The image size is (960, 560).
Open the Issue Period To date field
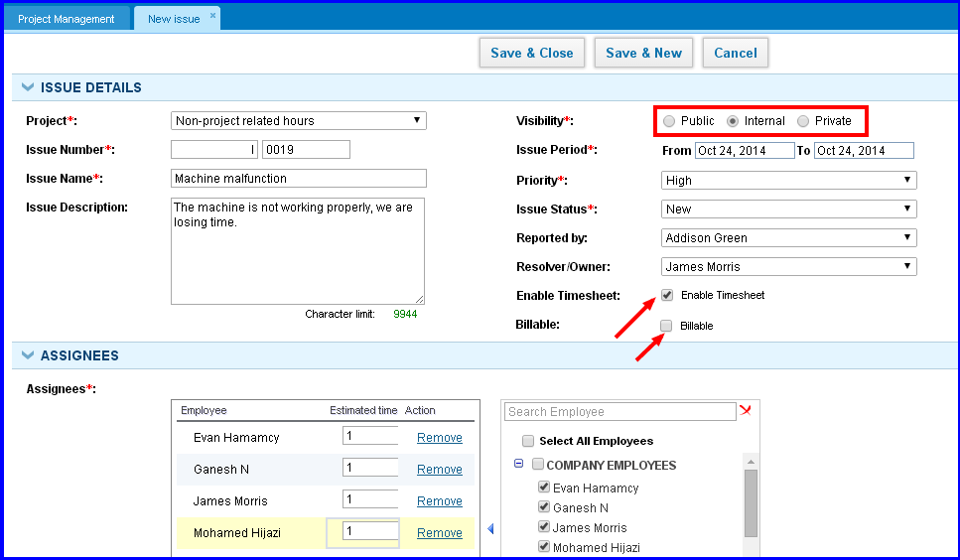[x=864, y=151]
